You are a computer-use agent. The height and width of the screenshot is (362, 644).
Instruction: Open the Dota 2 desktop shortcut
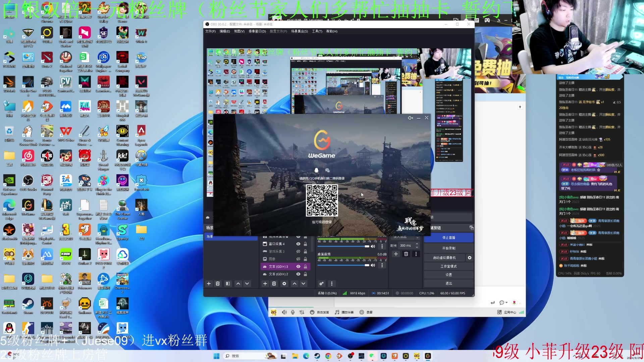click(x=47, y=60)
